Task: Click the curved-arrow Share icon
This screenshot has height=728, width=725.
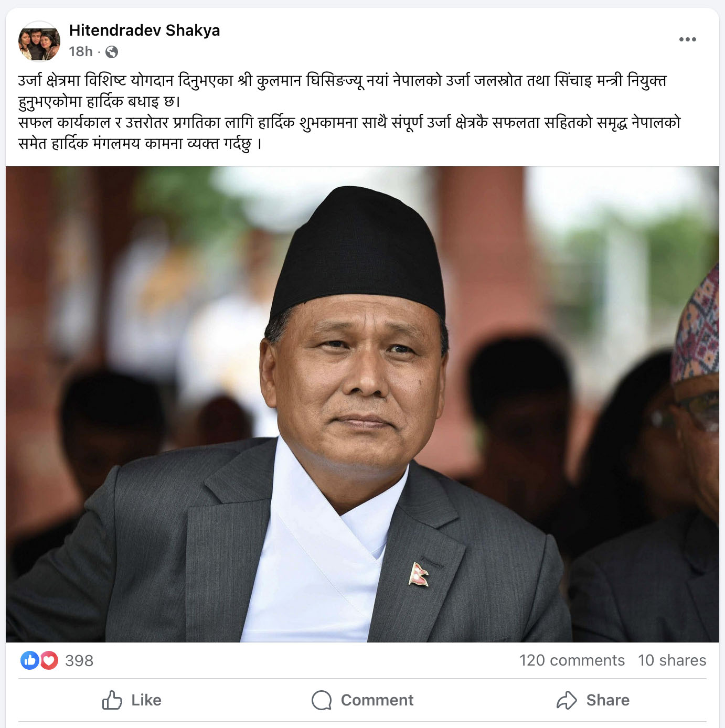Action: pyautogui.click(x=567, y=700)
